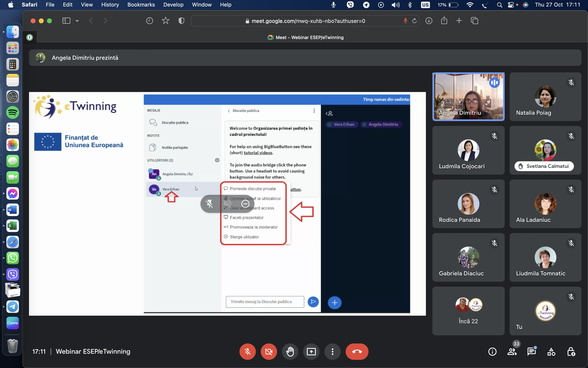The width and height of the screenshot is (588, 368).
Task: Click Gabriela Diaciuc muted mic icon
Action: (x=494, y=243)
